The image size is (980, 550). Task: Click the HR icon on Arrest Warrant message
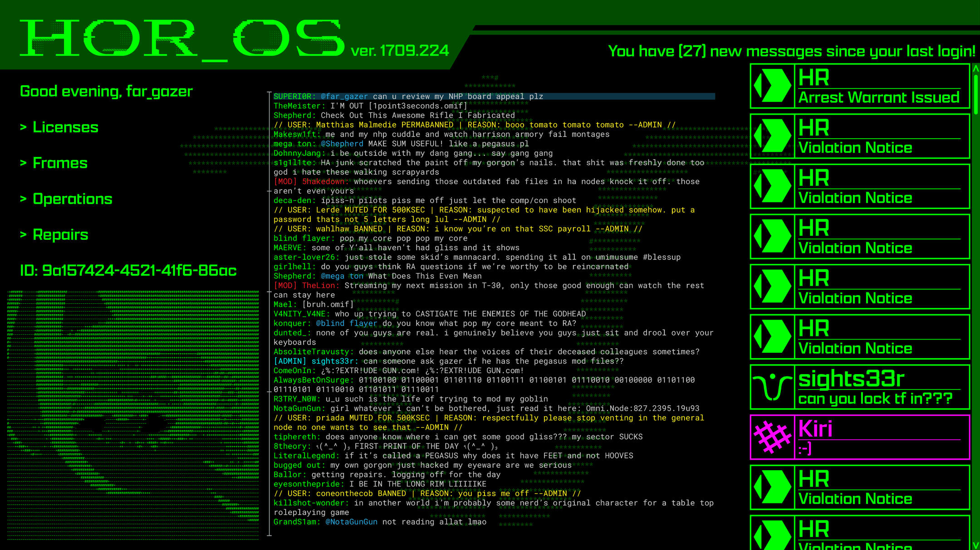[772, 86]
